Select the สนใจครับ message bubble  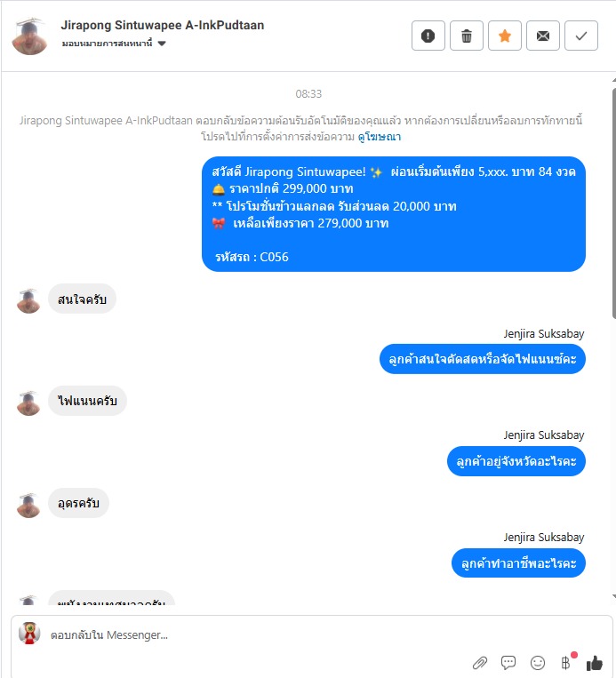82,299
